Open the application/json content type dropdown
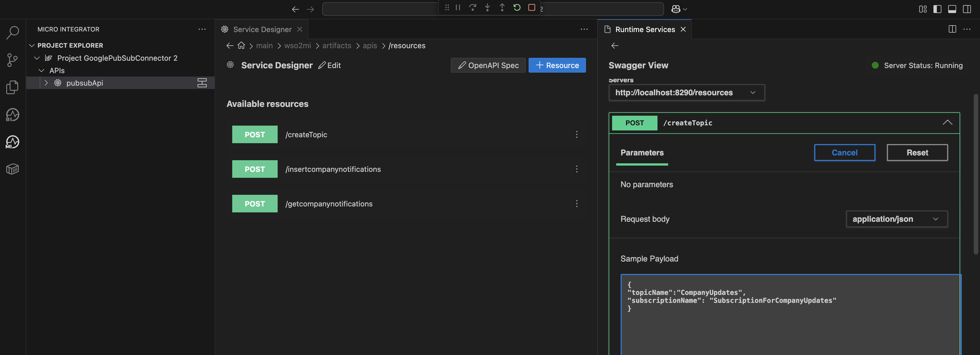 tap(897, 219)
